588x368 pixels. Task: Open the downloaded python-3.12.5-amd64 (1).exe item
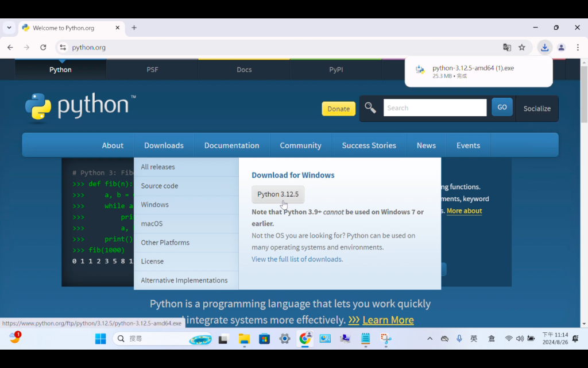(x=478, y=71)
